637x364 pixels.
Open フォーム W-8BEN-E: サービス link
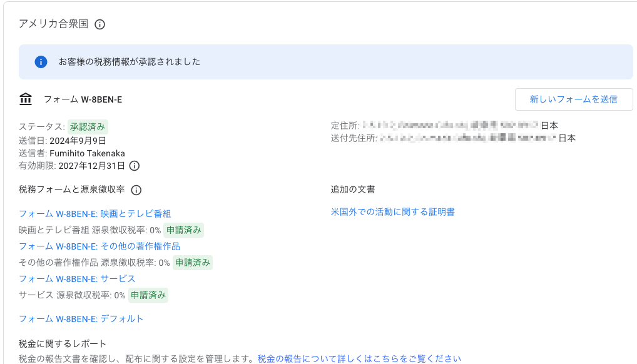coord(77,279)
